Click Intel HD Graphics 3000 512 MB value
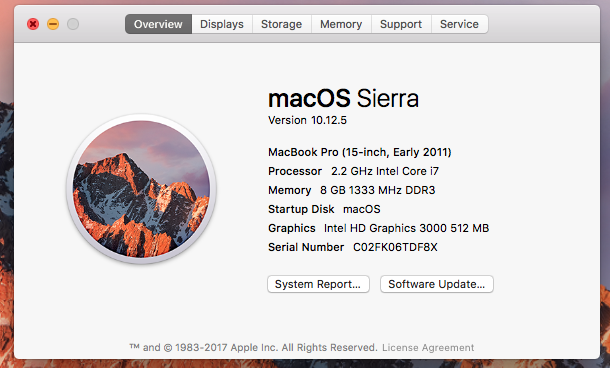 pyautogui.click(x=407, y=228)
